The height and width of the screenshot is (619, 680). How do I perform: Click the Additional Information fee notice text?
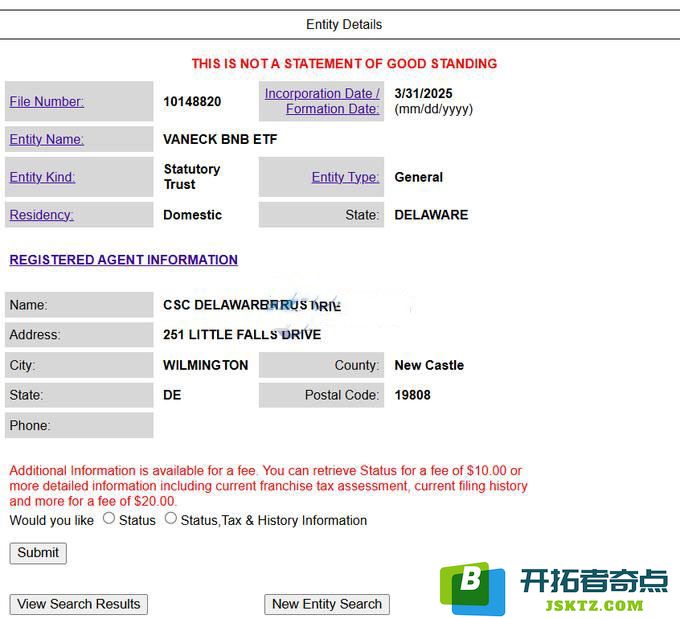pyautogui.click(x=268, y=486)
